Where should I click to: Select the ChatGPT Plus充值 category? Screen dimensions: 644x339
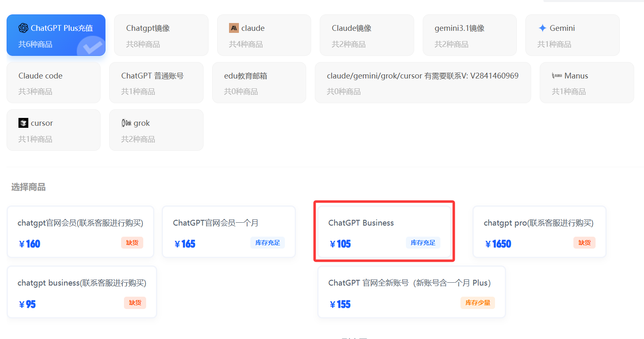tap(56, 35)
